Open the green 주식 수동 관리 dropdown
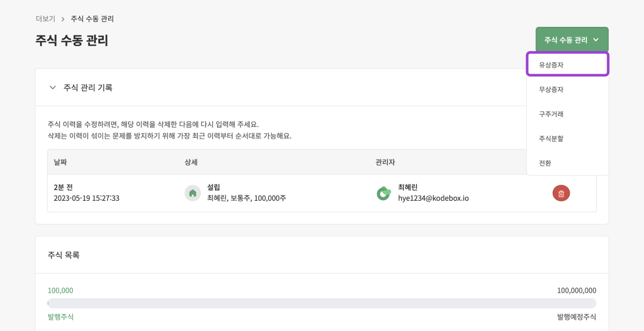The height and width of the screenshot is (331, 644). pyautogui.click(x=572, y=39)
